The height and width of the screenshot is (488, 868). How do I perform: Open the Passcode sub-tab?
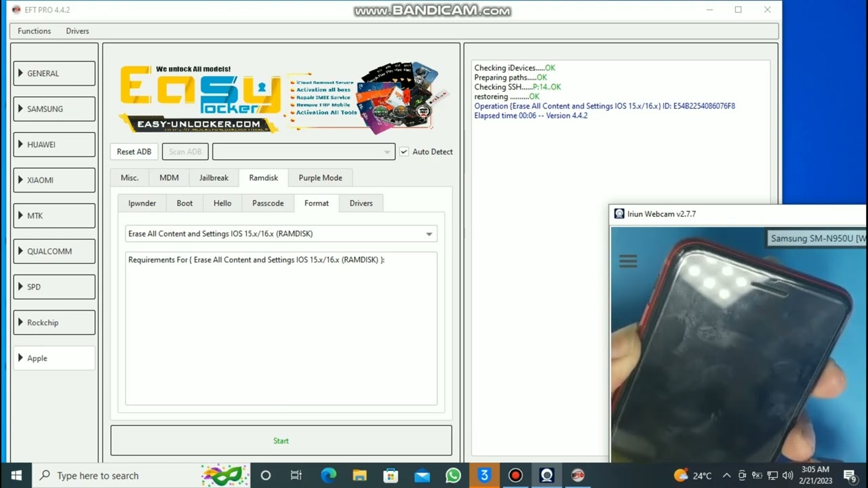tap(268, 203)
